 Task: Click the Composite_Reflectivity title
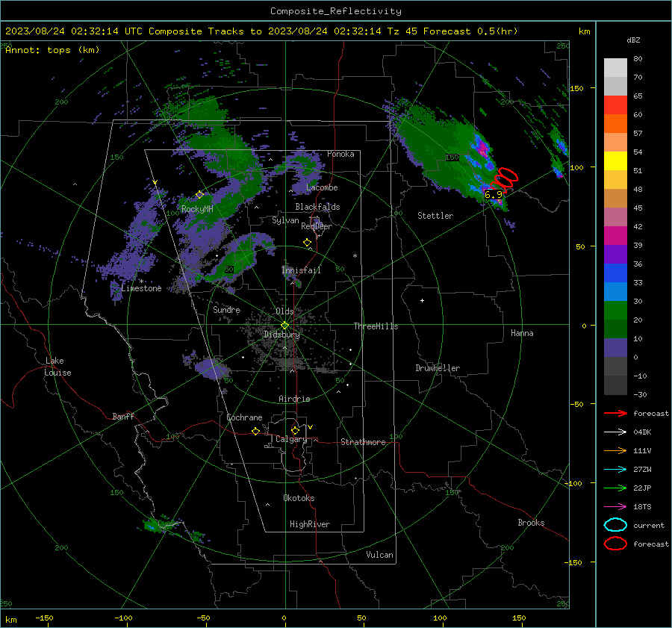pos(335,11)
